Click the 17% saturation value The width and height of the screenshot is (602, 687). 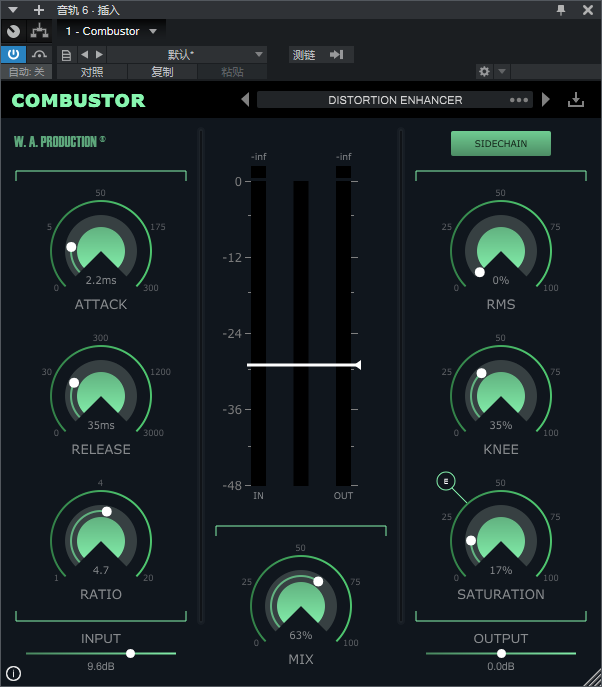pyautogui.click(x=501, y=570)
